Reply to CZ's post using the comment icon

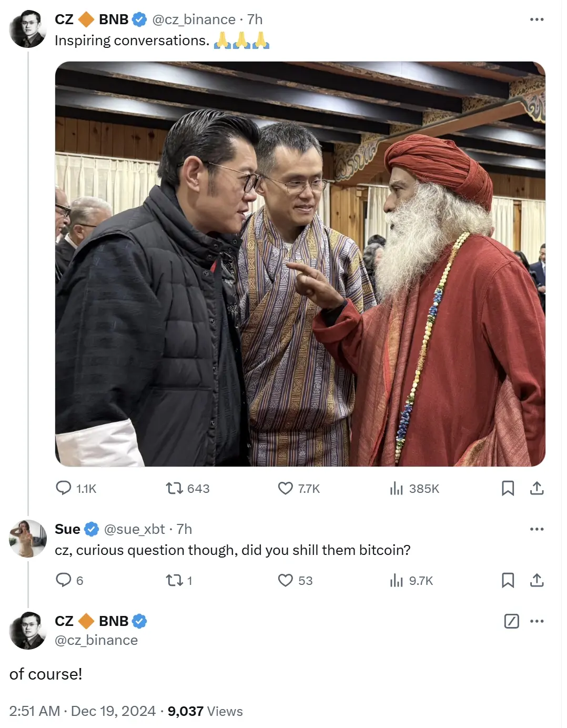click(65, 488)
